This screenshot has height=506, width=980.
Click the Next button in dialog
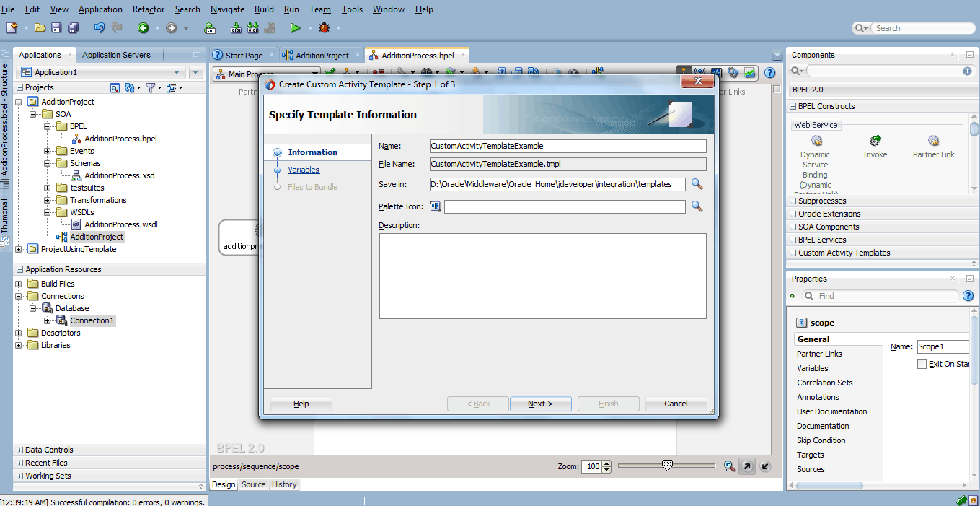541,404
